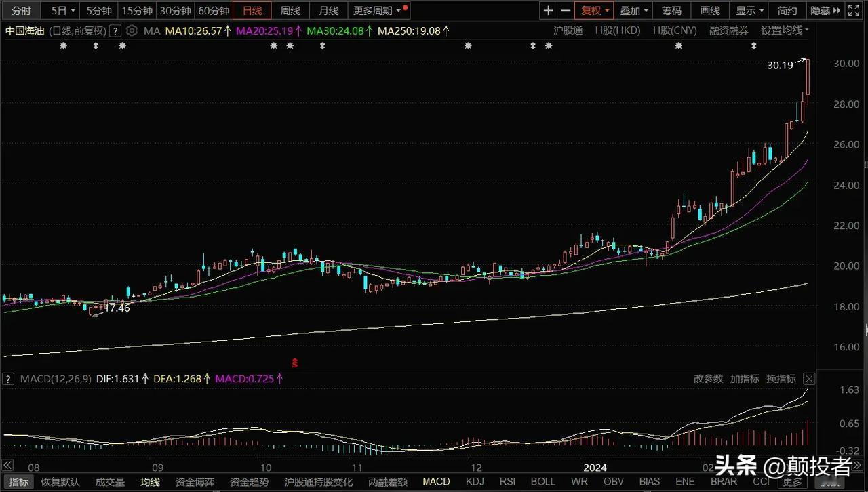Switch to the 5分钟 period tab

[99, 10]
